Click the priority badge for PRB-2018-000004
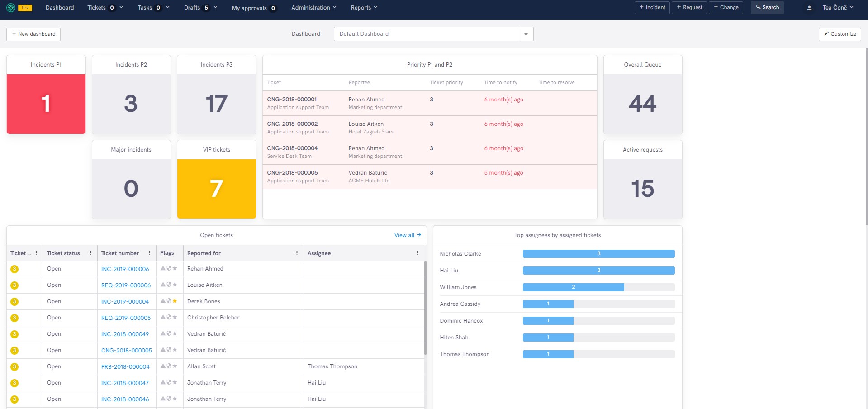 (x=14, y=366)
